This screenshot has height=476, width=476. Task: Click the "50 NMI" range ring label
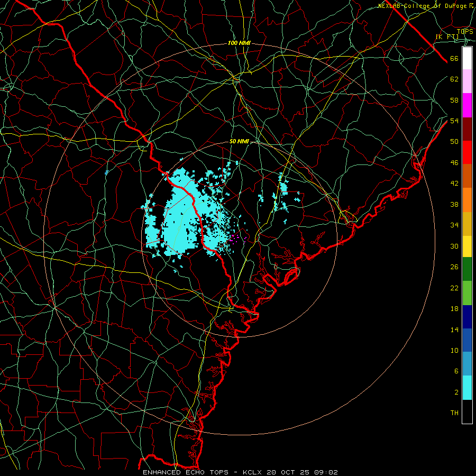pyautogui.click(x=239, y=141)
